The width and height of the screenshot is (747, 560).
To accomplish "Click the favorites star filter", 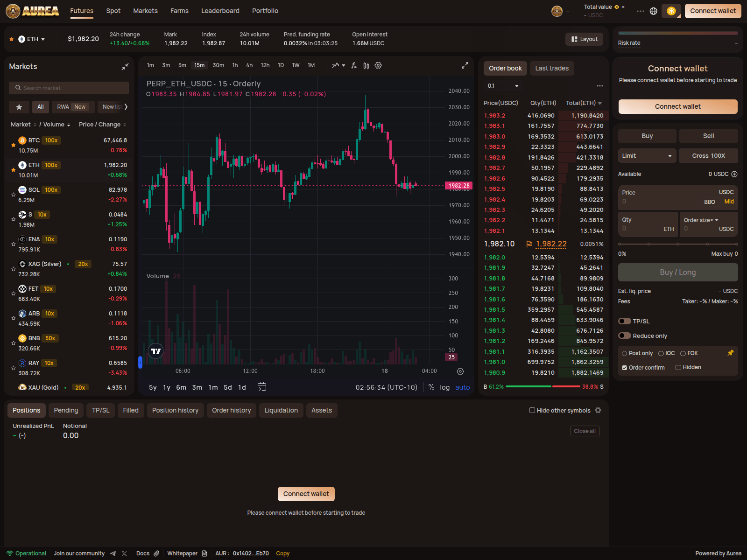I will [x=19, y=107].
